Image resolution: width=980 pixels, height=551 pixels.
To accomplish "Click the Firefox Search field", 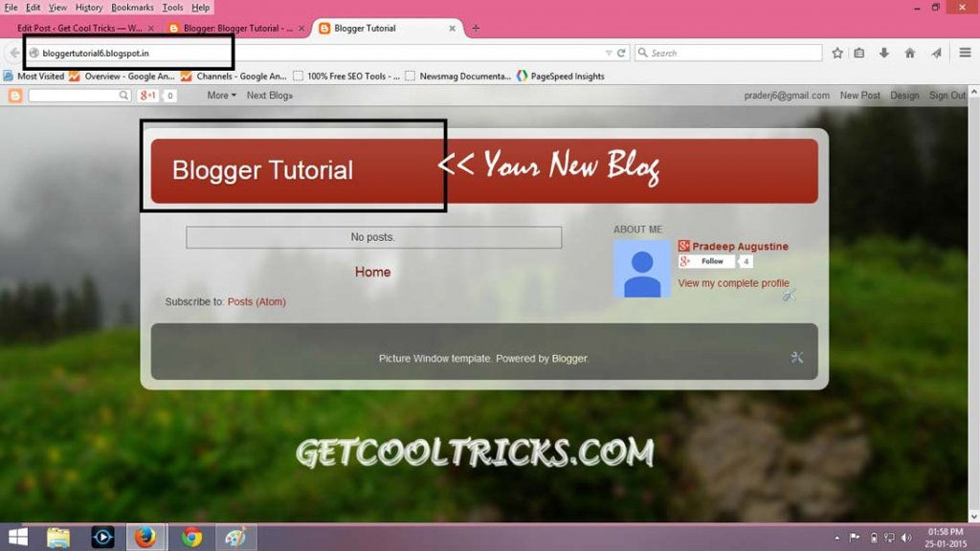I will [x=728, y=54].
